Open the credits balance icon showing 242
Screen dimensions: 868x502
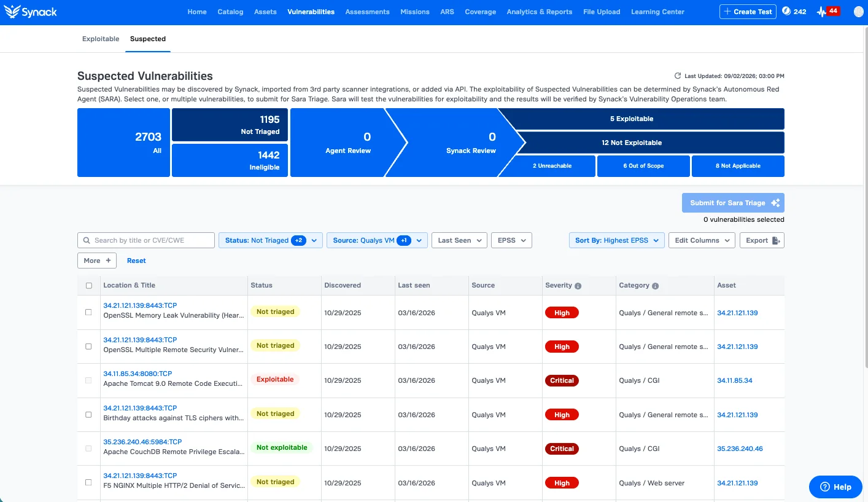tap(787, 12)
